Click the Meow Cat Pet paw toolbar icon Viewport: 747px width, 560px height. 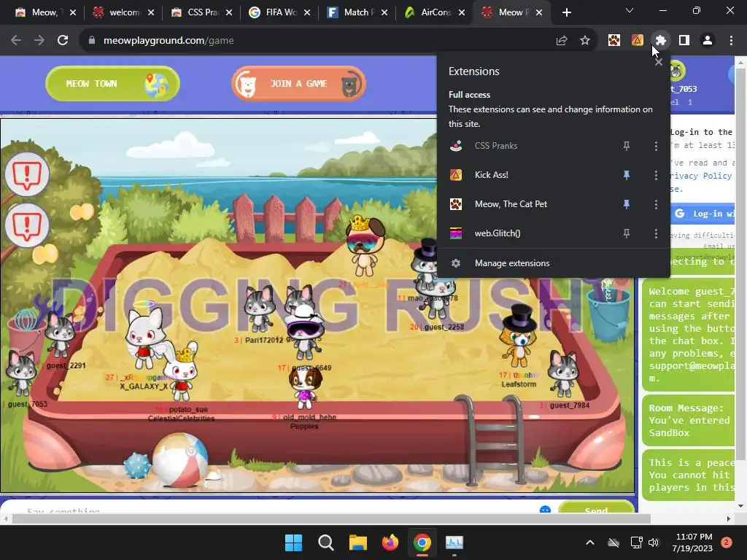tap(614, 41)
